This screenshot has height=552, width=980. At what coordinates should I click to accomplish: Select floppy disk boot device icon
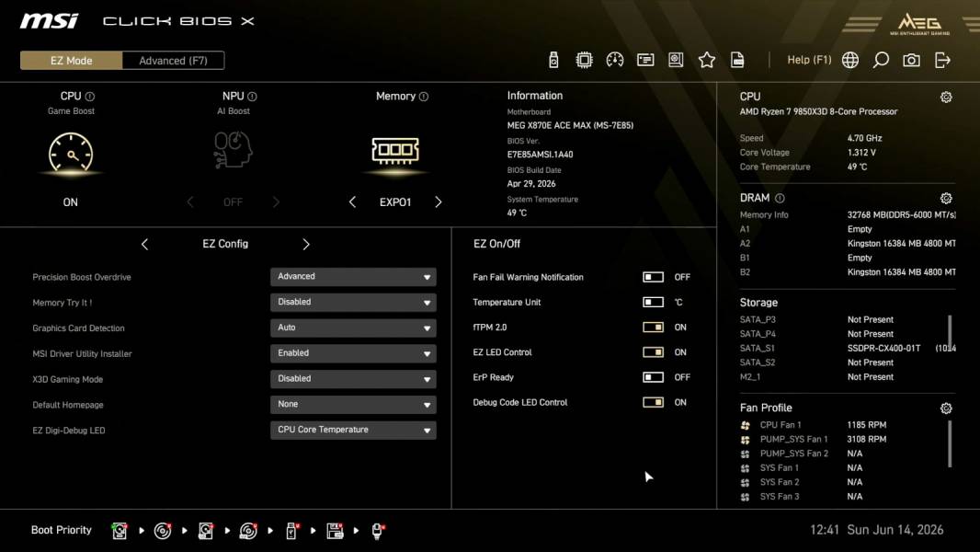tap(335, 531)
